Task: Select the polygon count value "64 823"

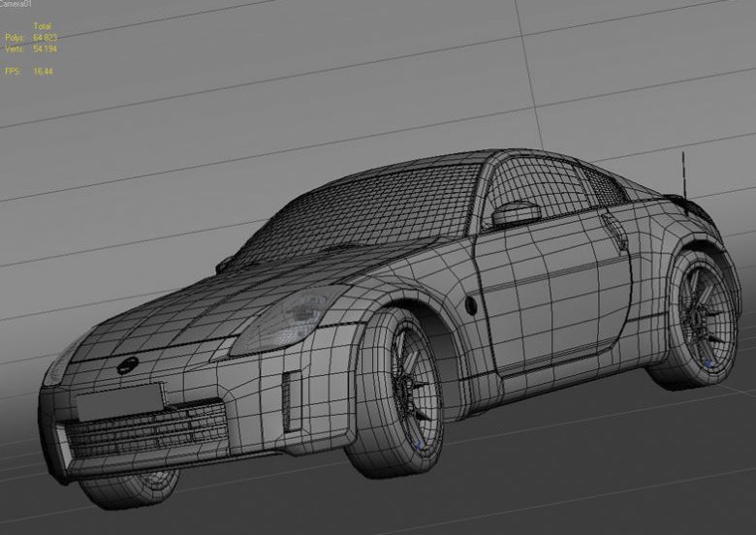Action: click(x=46, y=38)
